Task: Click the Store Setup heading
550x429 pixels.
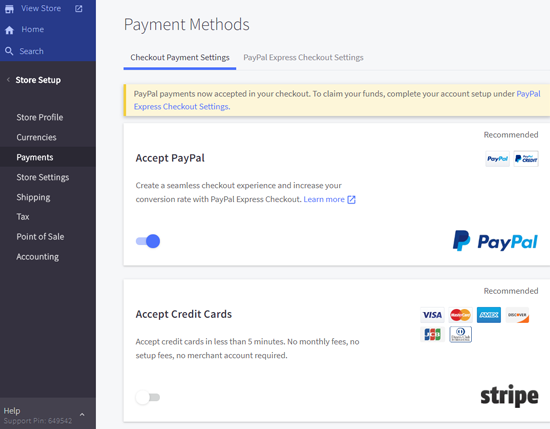Action: (x=38, y=80)
